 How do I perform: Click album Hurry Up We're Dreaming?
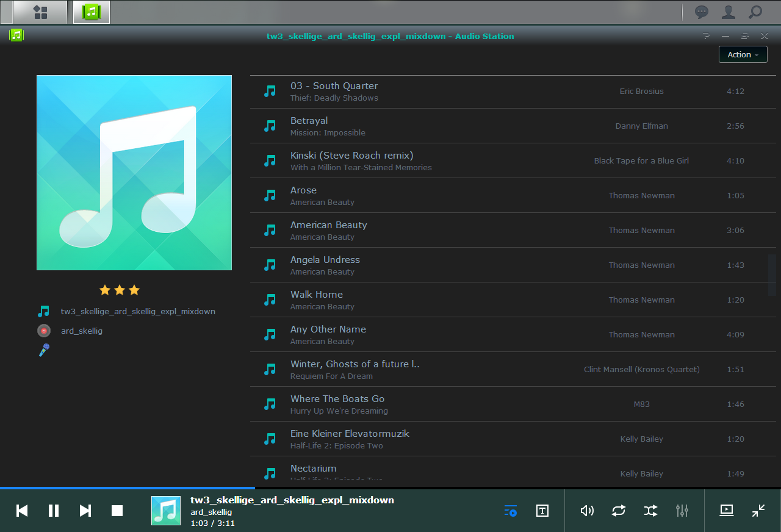tap(339, 411)
